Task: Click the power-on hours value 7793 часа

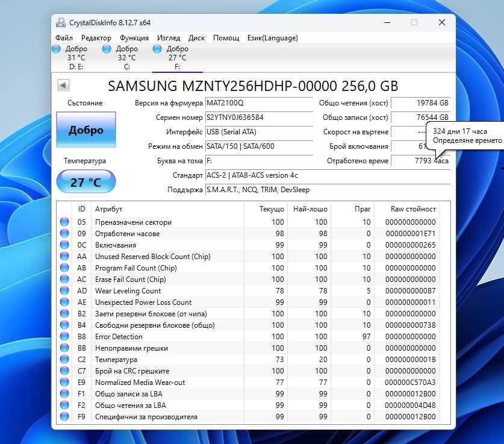Action: [421, 161]
